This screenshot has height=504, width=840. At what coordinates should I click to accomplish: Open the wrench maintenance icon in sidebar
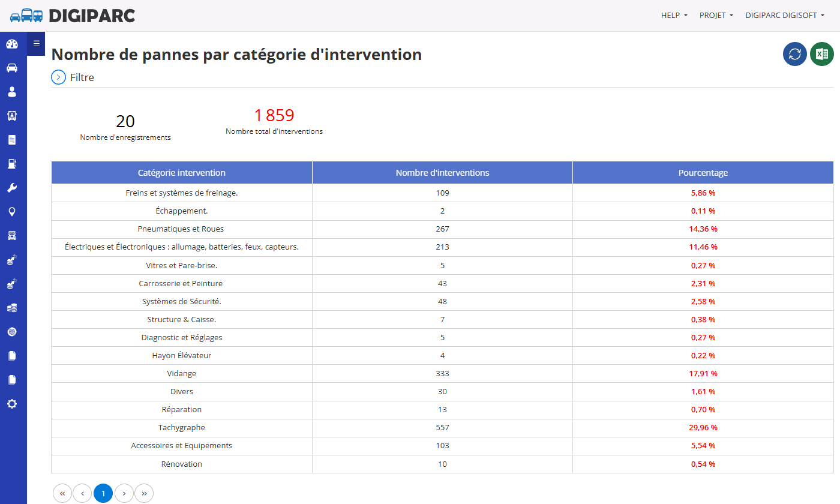12,188
